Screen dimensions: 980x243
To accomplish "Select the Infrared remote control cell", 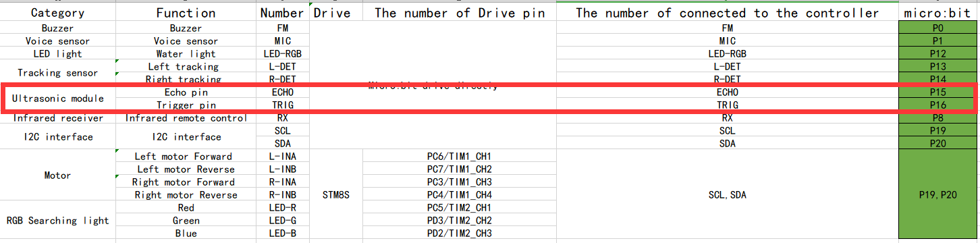I will pyautogui.click(x=186, y=117).
